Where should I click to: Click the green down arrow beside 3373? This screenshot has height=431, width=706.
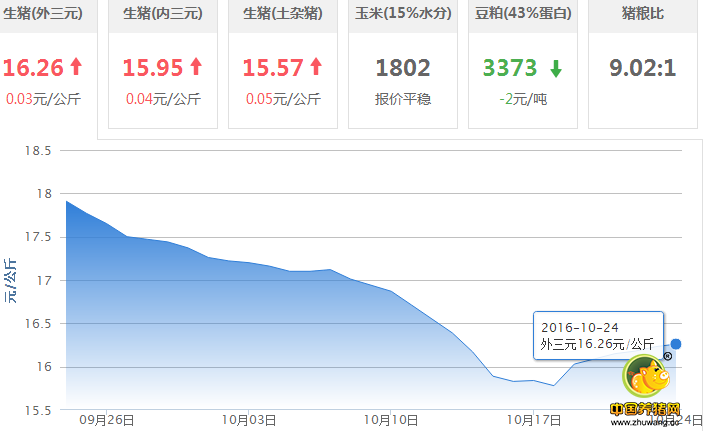pos(555,69)
